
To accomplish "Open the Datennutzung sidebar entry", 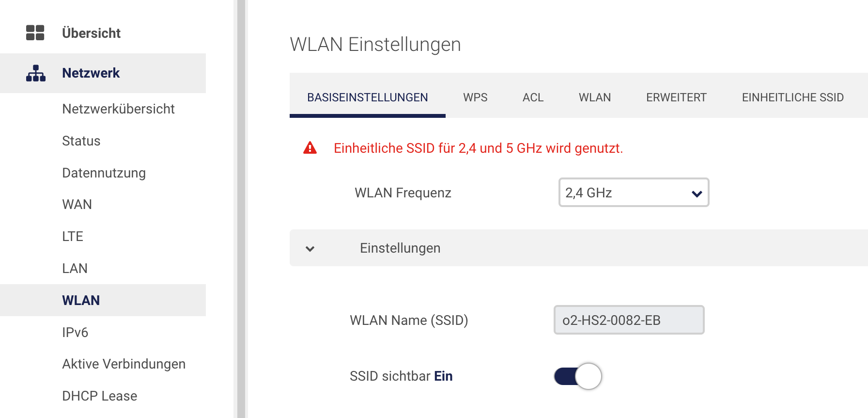I will tap(104, 173).
